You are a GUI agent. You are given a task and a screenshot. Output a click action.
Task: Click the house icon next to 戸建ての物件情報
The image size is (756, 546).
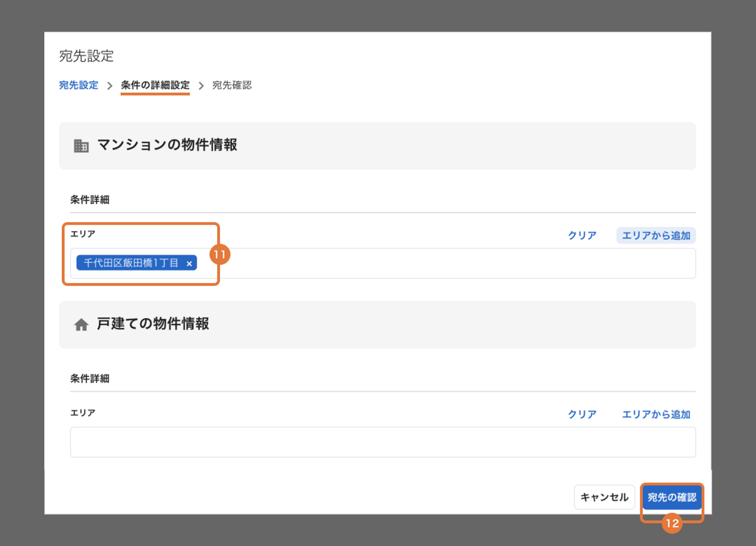click(81, 324)
